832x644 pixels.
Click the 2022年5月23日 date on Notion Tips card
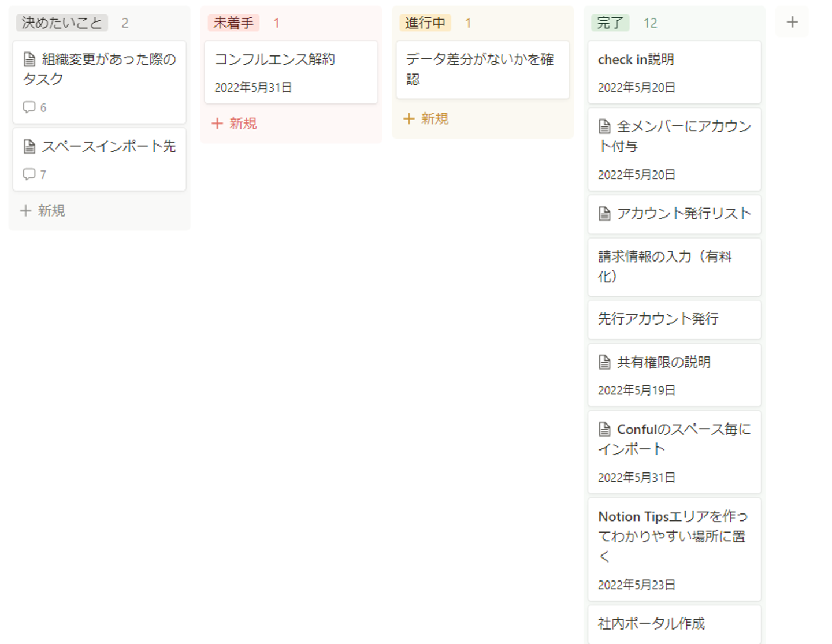637,585
